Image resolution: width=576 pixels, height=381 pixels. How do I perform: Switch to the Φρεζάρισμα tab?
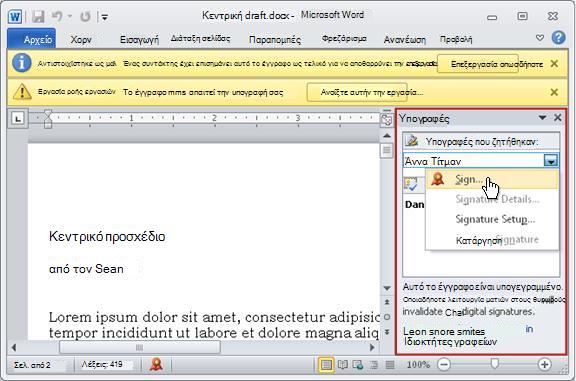point(344,39)
